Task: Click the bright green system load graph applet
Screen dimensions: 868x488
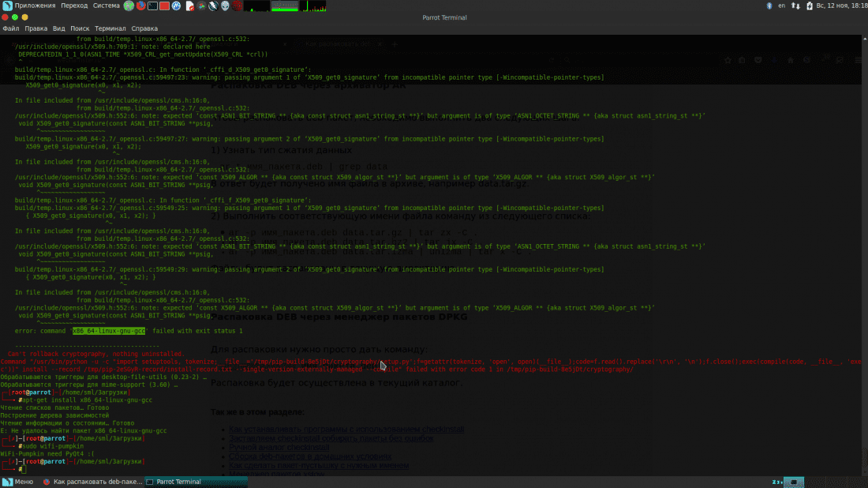Action: (x=285, y=6)
